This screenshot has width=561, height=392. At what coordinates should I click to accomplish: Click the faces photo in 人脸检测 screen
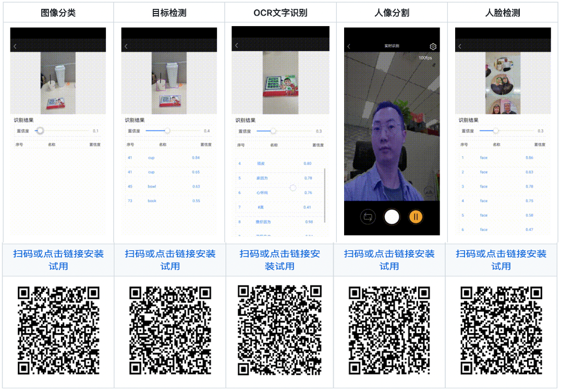pos(503,83)
